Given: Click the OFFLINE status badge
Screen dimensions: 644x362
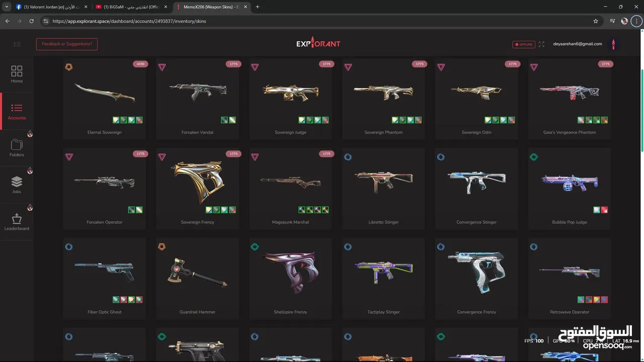Looking at the screenshot, I should tap(524, 44).
